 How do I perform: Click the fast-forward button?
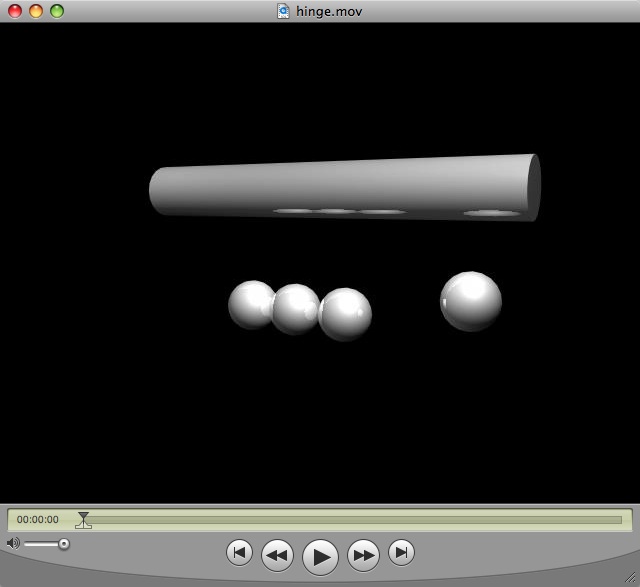[363, 554]
